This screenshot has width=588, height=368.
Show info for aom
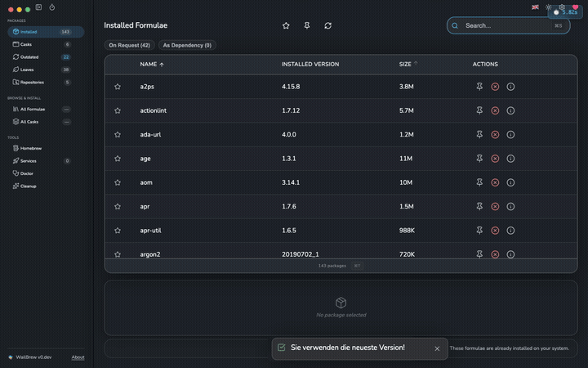click(510, 183)
